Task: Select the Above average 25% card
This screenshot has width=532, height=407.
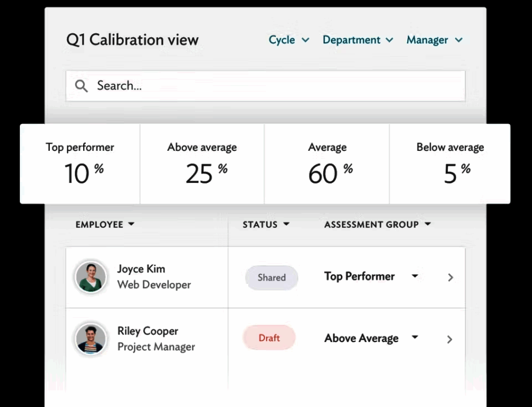Action: click(202, 164)
